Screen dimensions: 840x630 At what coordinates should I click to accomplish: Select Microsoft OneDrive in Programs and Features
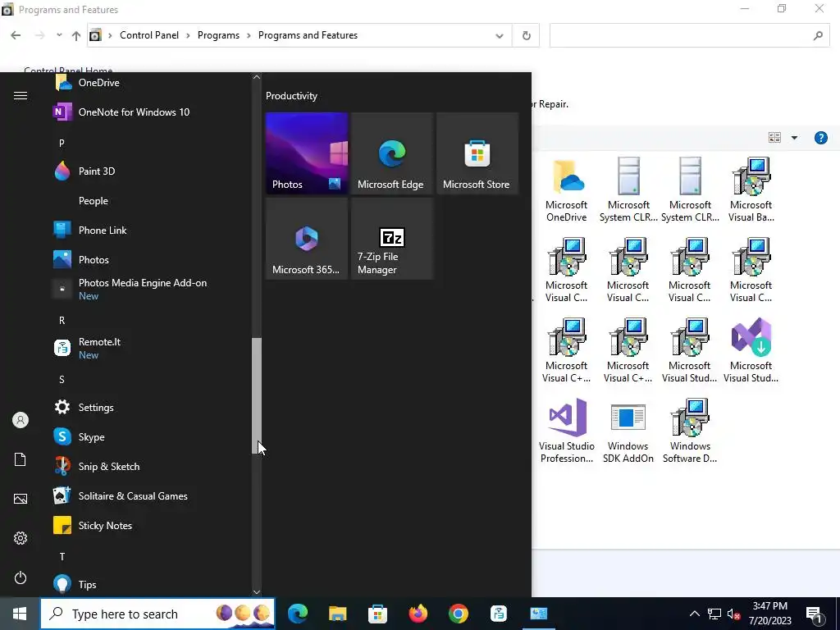(566, 190)
